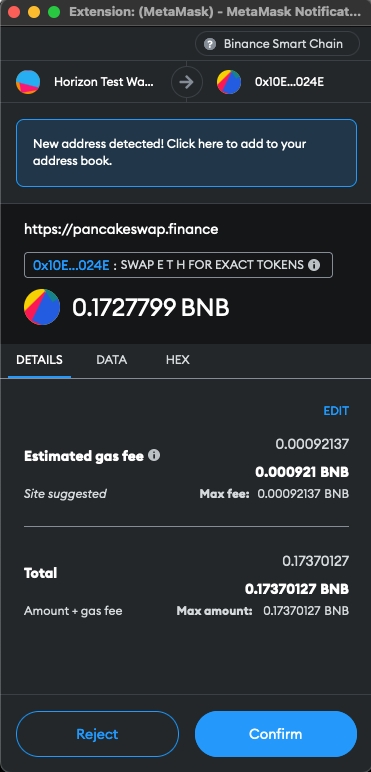Image resolution: width=371 pixels, height=772 pixels.
Task: Click the pancakeswap.finance origin URL
Action: pos(121,229)
